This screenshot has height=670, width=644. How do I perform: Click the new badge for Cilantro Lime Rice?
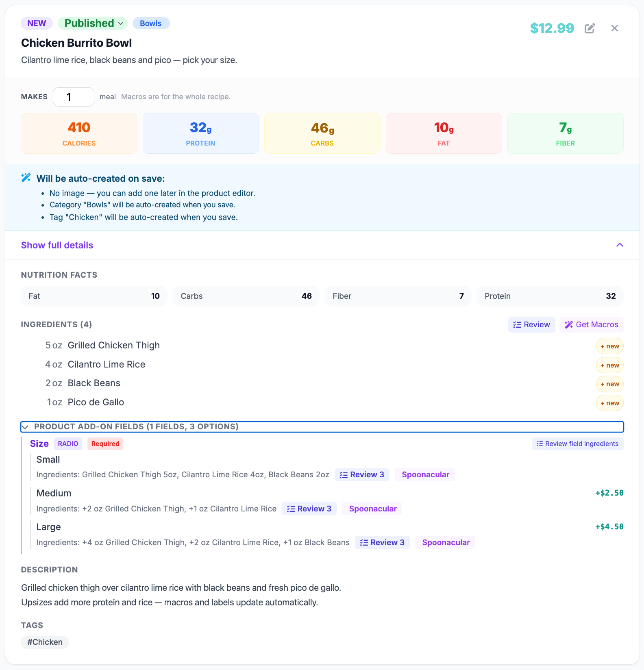point(609,365)
